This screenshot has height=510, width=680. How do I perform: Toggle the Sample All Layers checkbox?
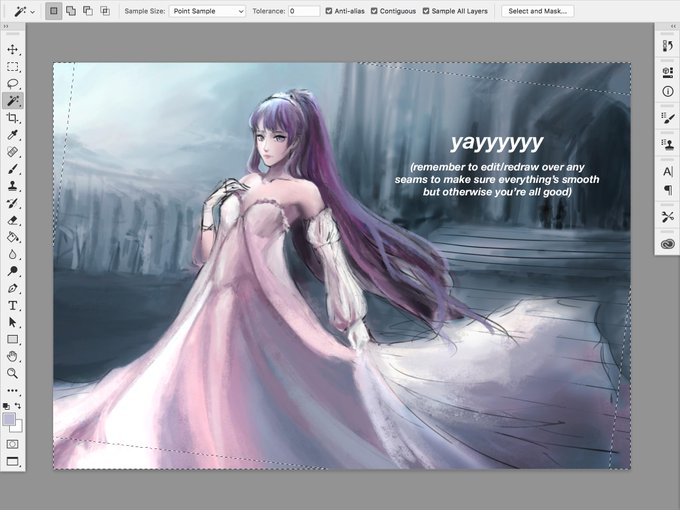(x=426, y=11)
